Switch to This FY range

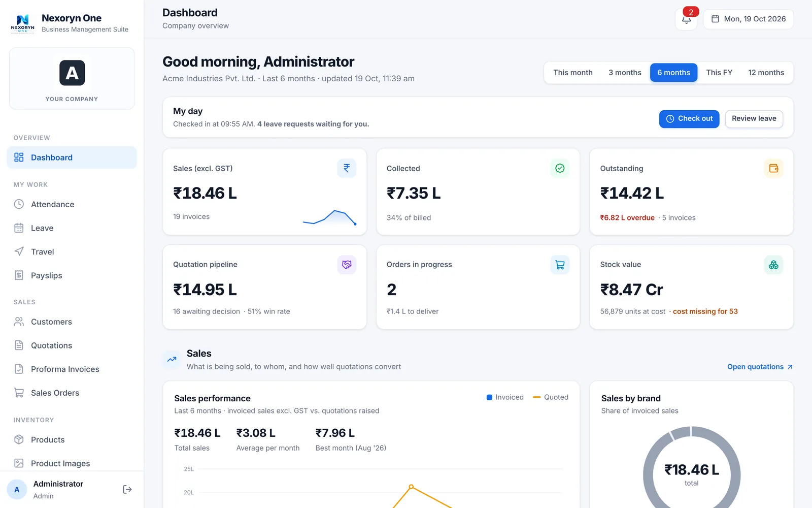719,73
